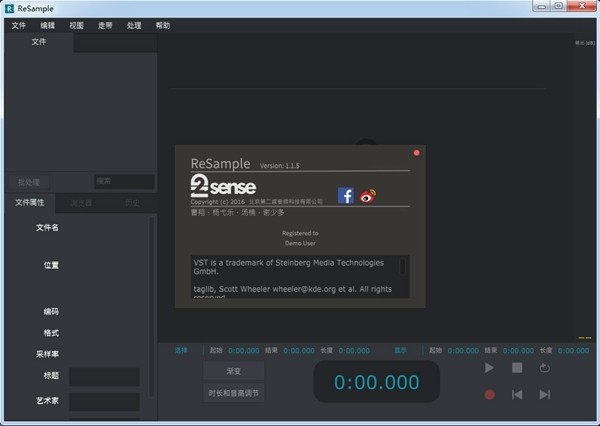Toggle loop playback button

coord(545,368)
